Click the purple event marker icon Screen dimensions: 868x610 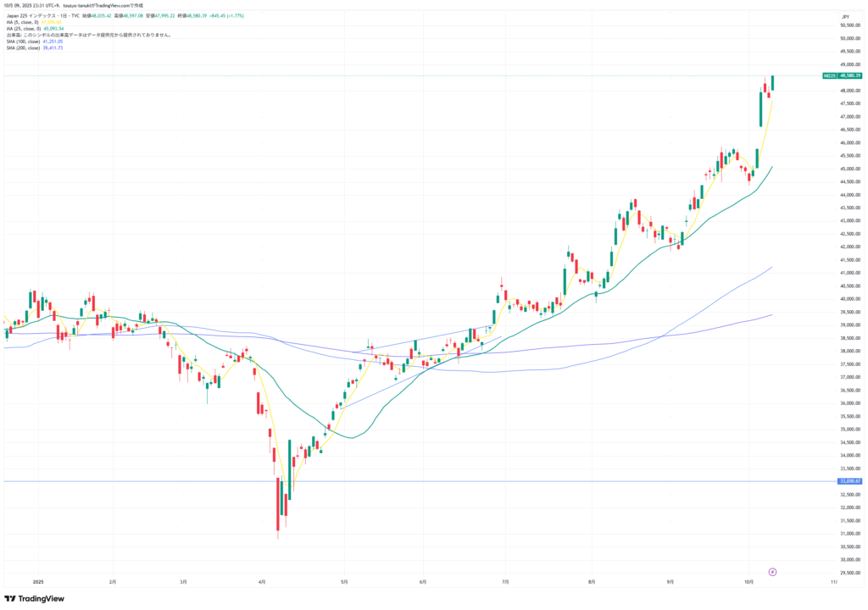coord(772,572)
